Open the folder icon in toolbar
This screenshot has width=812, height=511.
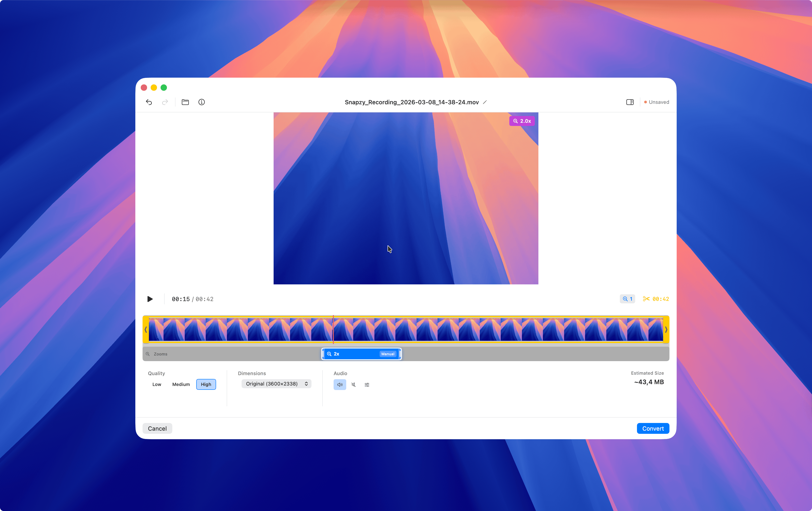coord(185,102)
